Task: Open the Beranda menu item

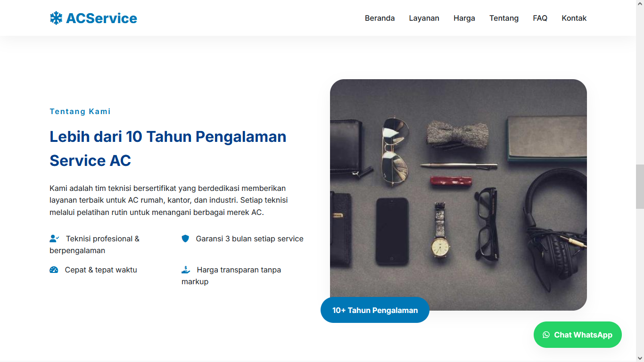Action: 380,18
